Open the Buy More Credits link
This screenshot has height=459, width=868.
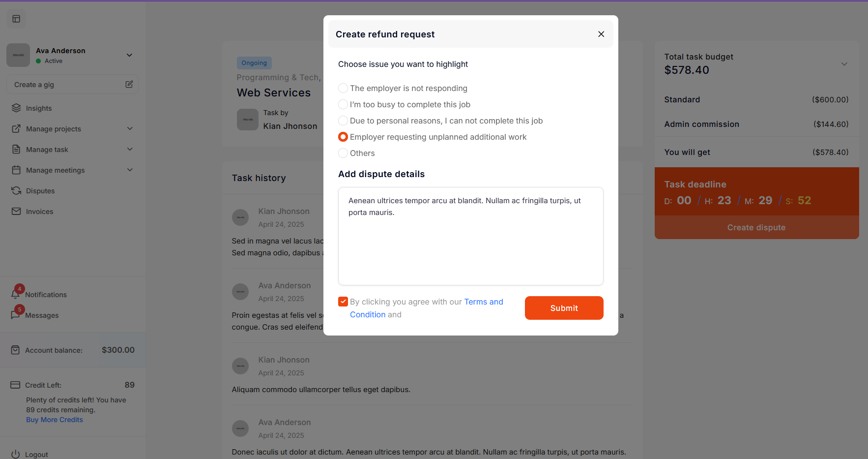click(55, 420)
